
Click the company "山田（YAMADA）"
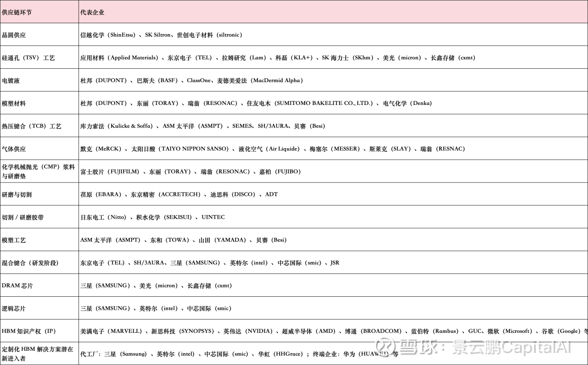(x=223, y=240)
